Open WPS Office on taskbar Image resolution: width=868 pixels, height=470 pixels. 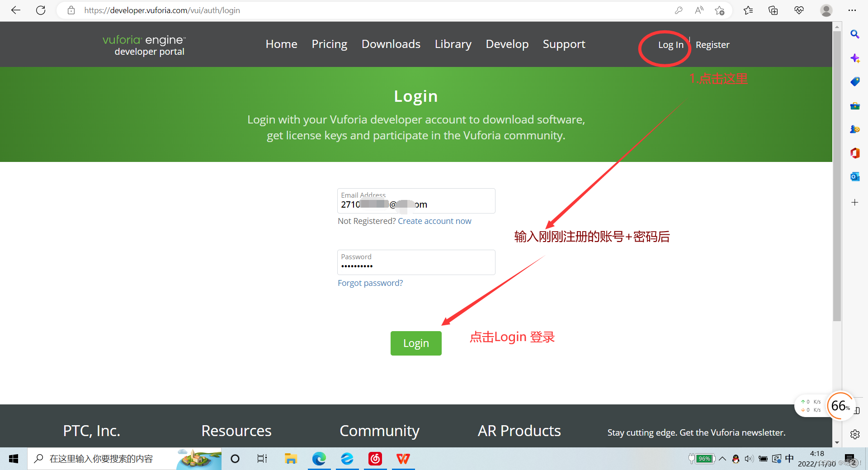[403, 459]
